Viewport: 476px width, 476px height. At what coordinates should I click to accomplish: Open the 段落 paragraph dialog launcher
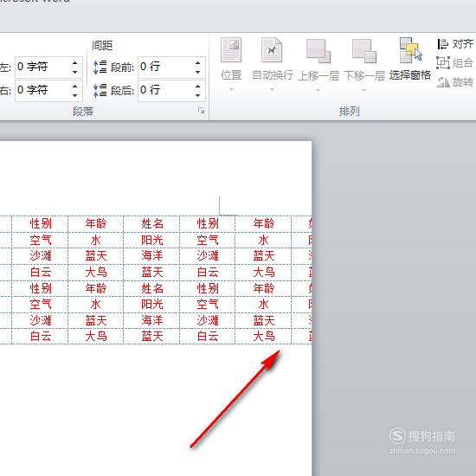click(201, 111)
